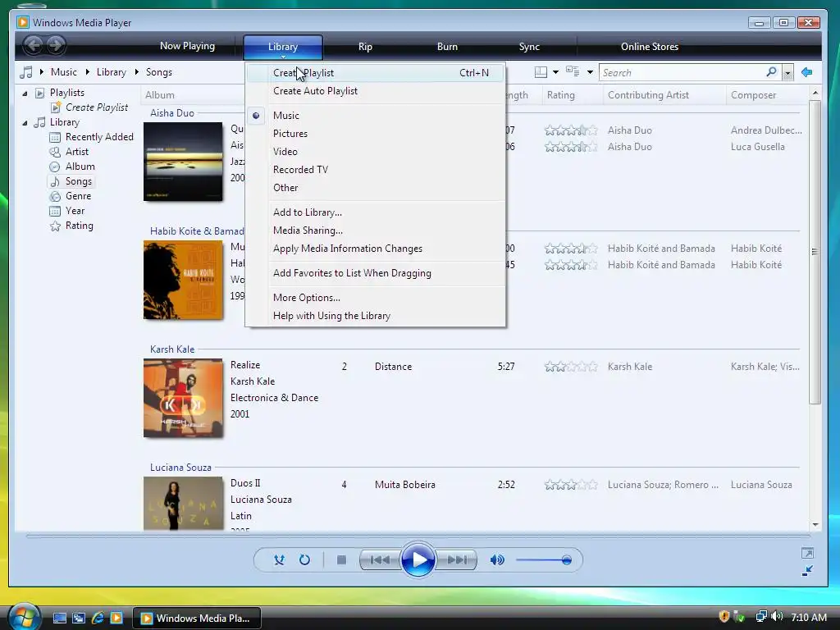Image resolution: width=840 pixels, height=630 pixels.
Task: Open Album view in sidebar
Action: [x=80, y=167]
